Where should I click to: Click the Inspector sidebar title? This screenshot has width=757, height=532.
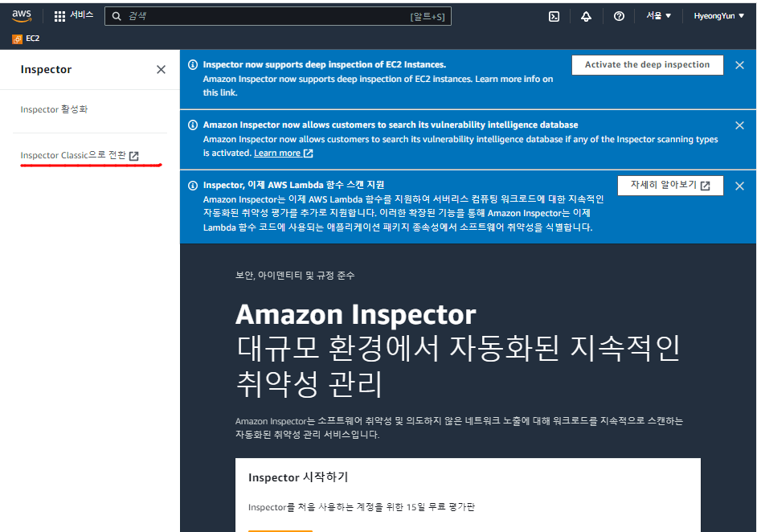46,70
